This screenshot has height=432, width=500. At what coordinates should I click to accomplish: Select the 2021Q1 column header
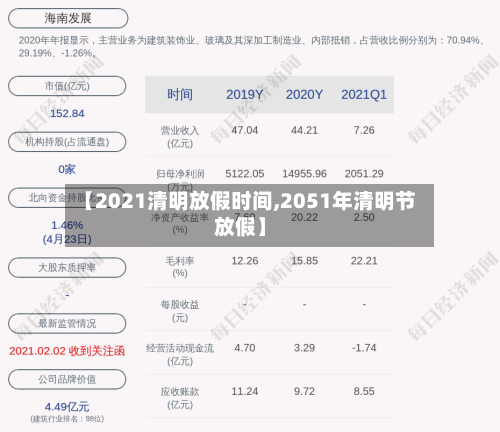[364, 95]
